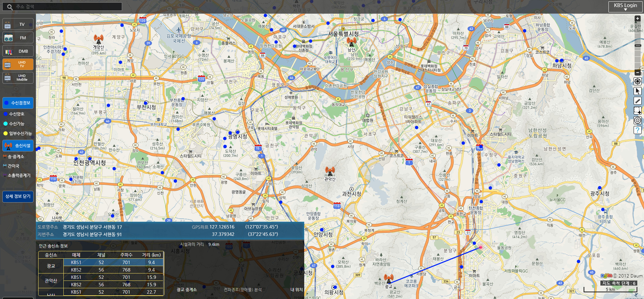Zoom in with the plus button

point(638,19)
